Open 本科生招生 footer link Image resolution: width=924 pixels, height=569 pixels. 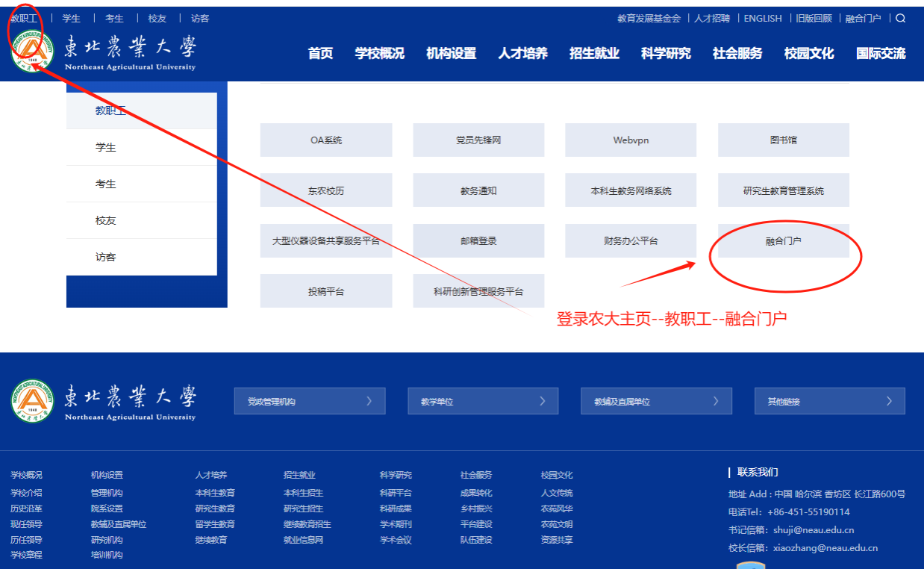click(x=303, y=493)
